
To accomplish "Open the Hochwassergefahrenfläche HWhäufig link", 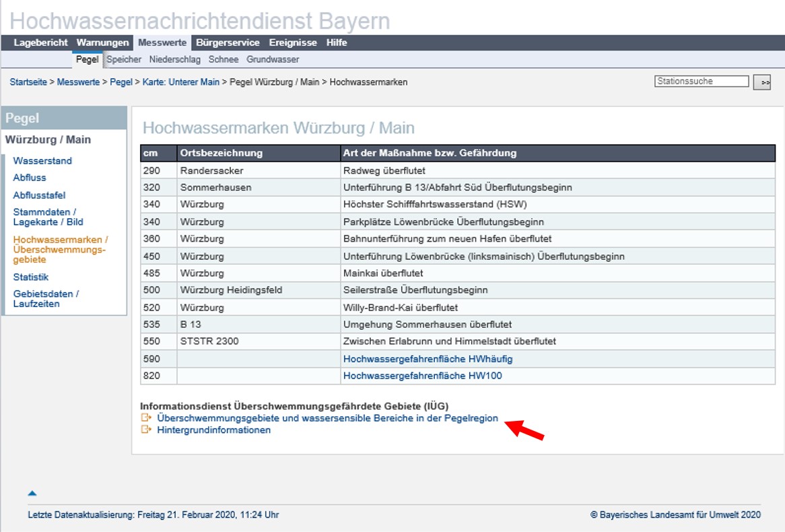I will tap(428, 359).
